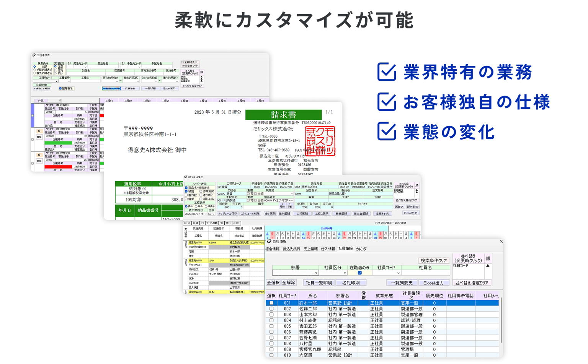Open the 振込先銀行 tab
This screenshot has height=364, width=588.
(291, 249)
